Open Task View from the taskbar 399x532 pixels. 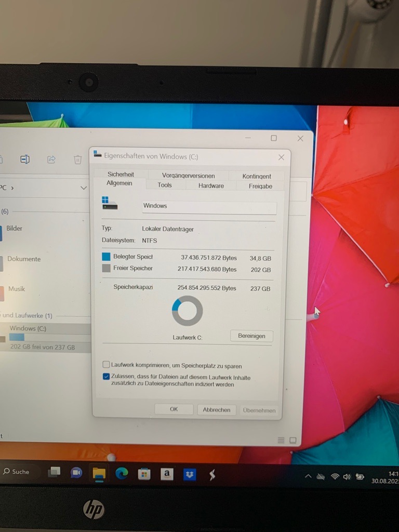click(x=54, y=472)
